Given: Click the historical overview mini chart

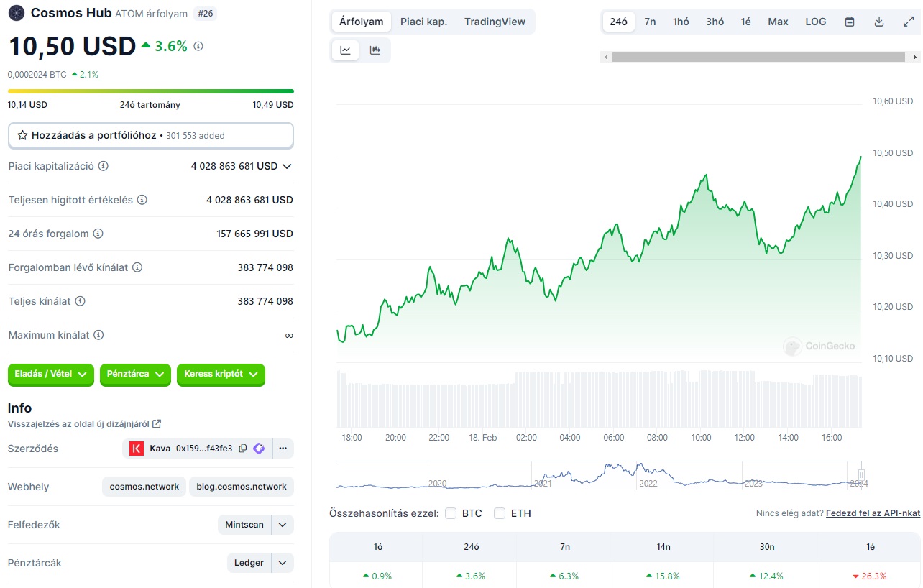Looking at the screenshot, I should point(599,477).
